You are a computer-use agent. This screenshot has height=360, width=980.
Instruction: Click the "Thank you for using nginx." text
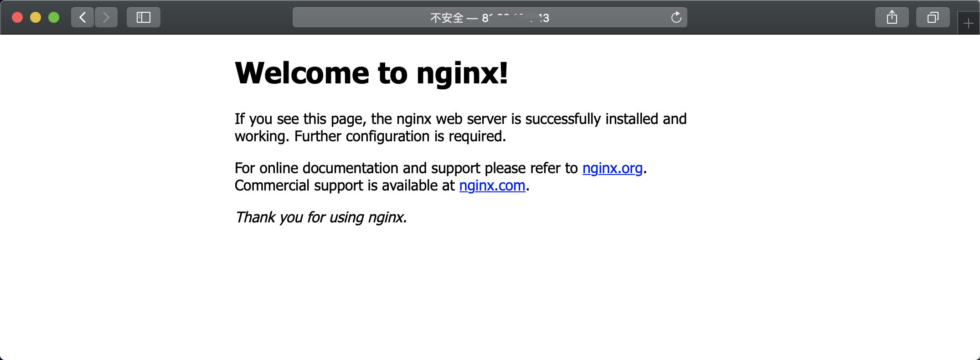coord(321,217)
